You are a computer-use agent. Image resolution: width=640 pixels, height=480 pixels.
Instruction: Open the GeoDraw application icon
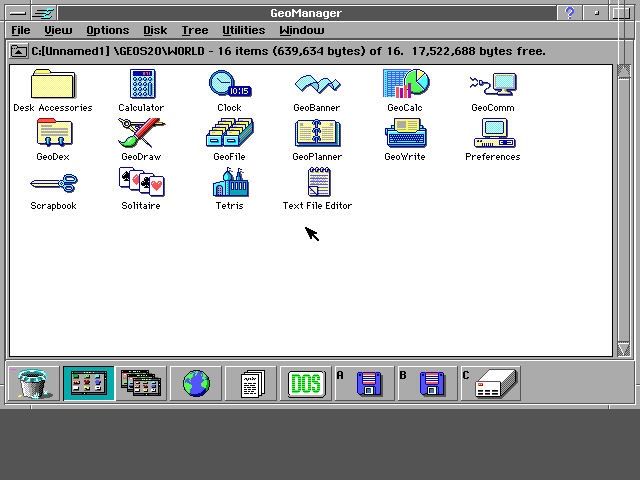pos(141,133)
